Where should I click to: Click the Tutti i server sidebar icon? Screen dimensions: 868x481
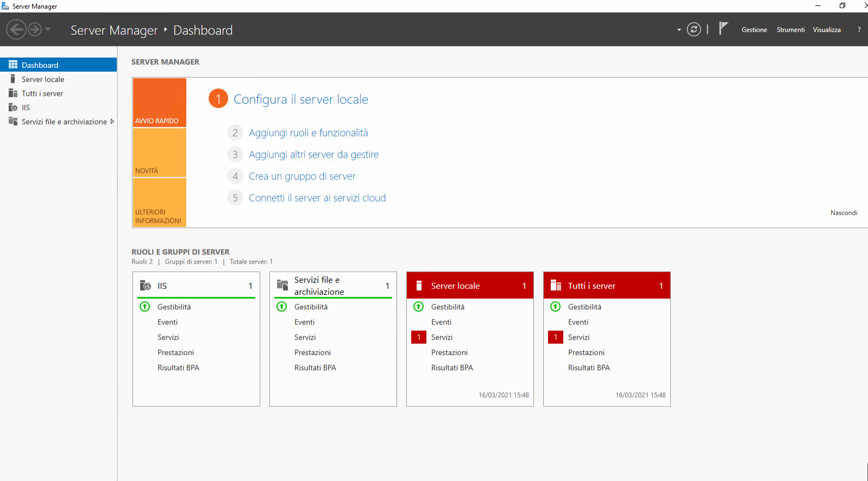coord(13,93)
